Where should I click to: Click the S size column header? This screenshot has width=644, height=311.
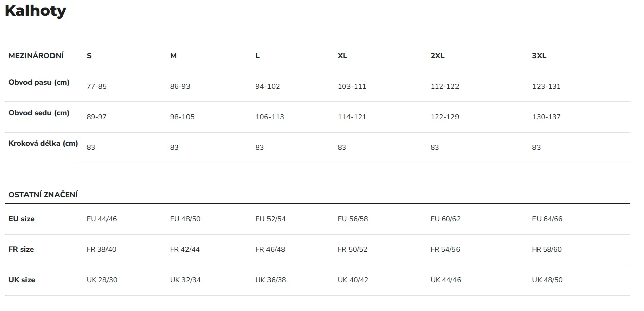pos(89,56)
